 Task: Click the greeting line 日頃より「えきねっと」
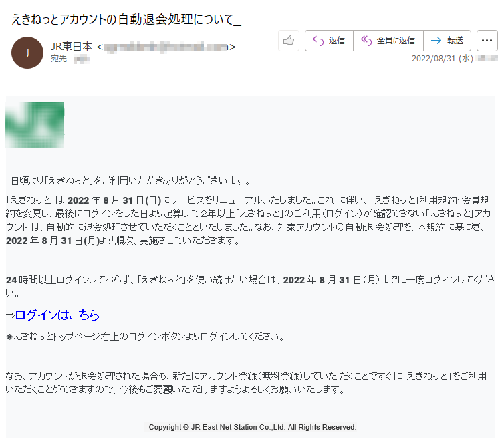(x=131, y=181)
